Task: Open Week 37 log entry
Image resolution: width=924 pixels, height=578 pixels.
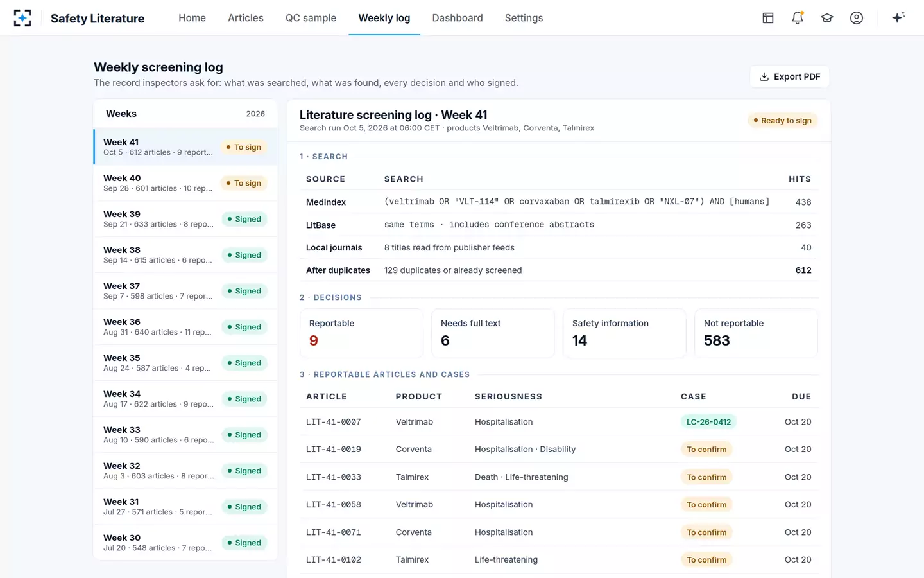Action: [186, 291]
